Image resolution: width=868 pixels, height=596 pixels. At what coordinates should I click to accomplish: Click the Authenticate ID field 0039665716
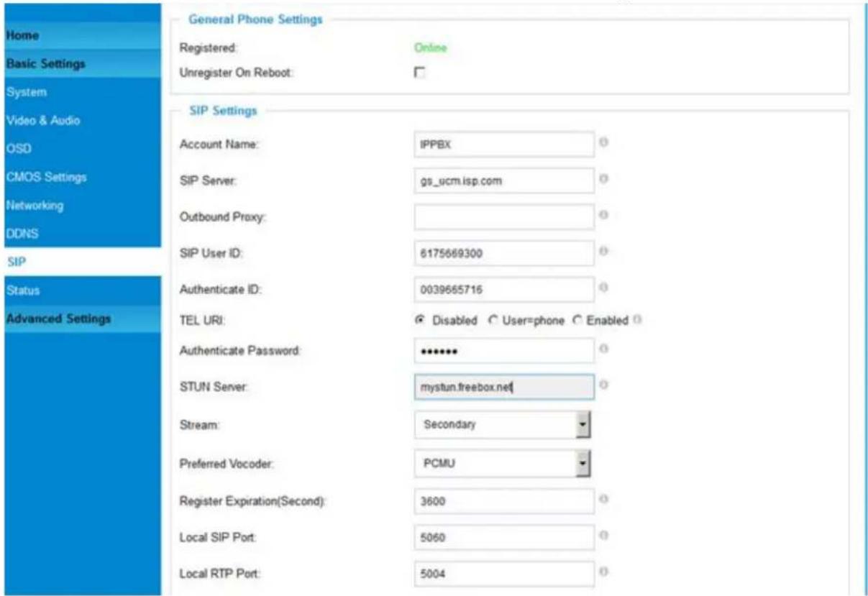click(x=504, y=290)
